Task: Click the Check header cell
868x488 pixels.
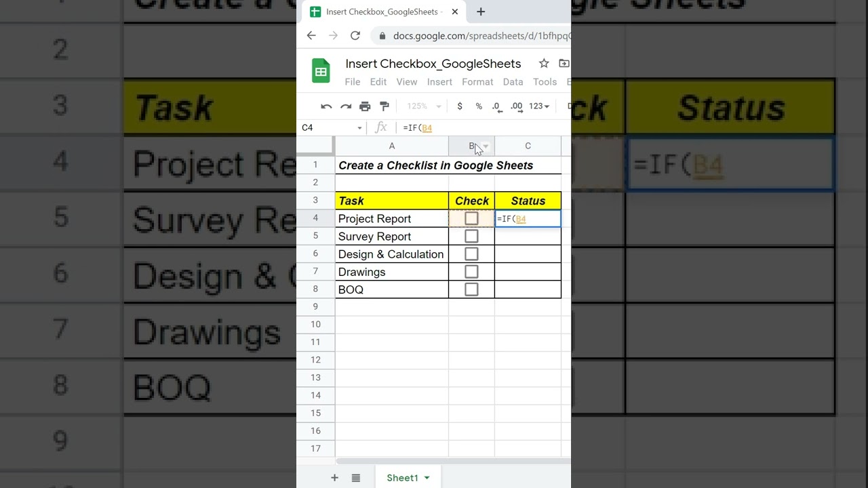Action: [471, 201]
